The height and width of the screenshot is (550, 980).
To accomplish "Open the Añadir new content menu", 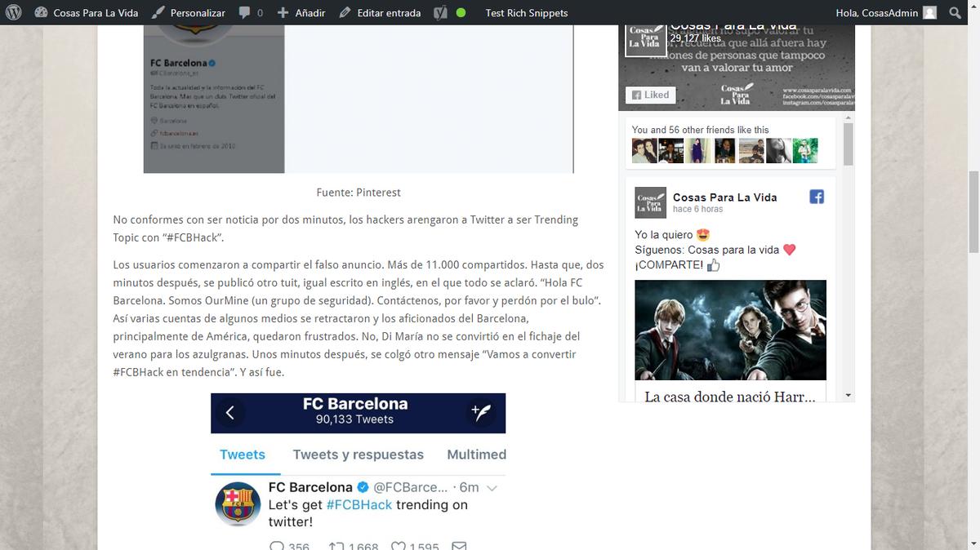I will (301, 12).
